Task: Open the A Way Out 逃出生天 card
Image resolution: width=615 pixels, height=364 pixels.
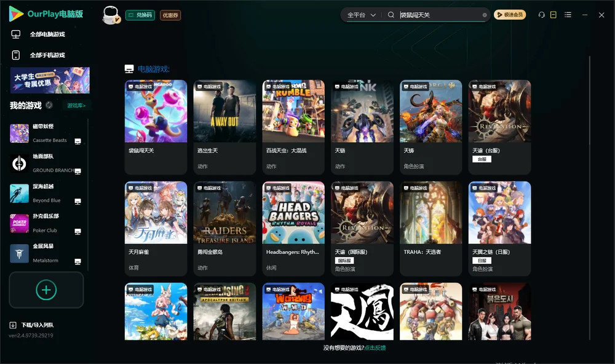Action: 224,127
